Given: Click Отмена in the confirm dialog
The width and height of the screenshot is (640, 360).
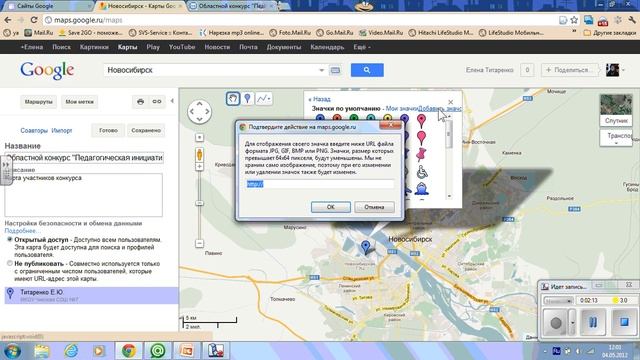Looking at the screenshot, I should 374,207.
